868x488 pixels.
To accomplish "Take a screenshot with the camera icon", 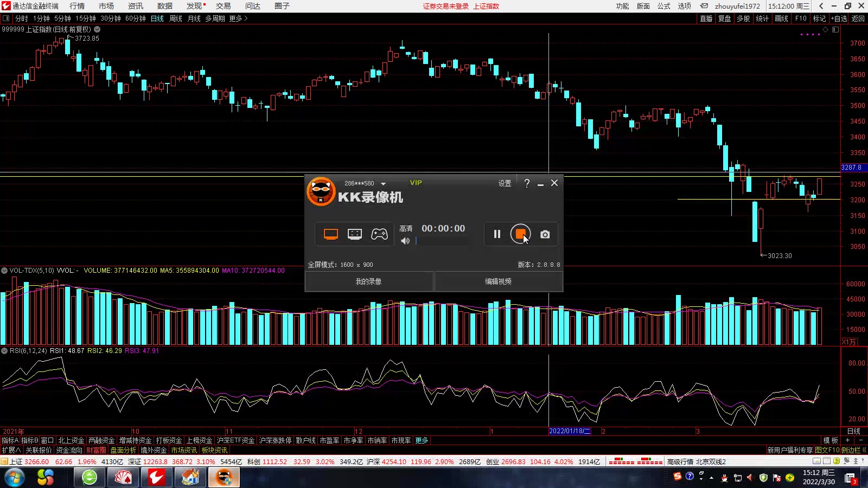I will (545, 234).
